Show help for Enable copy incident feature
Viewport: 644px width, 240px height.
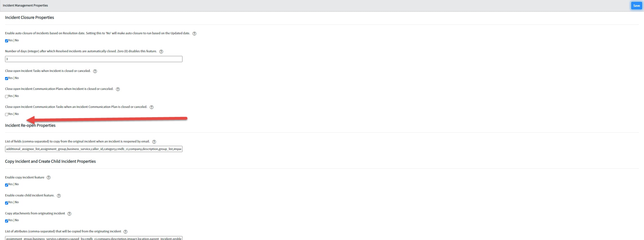click(x=49, y=178)
